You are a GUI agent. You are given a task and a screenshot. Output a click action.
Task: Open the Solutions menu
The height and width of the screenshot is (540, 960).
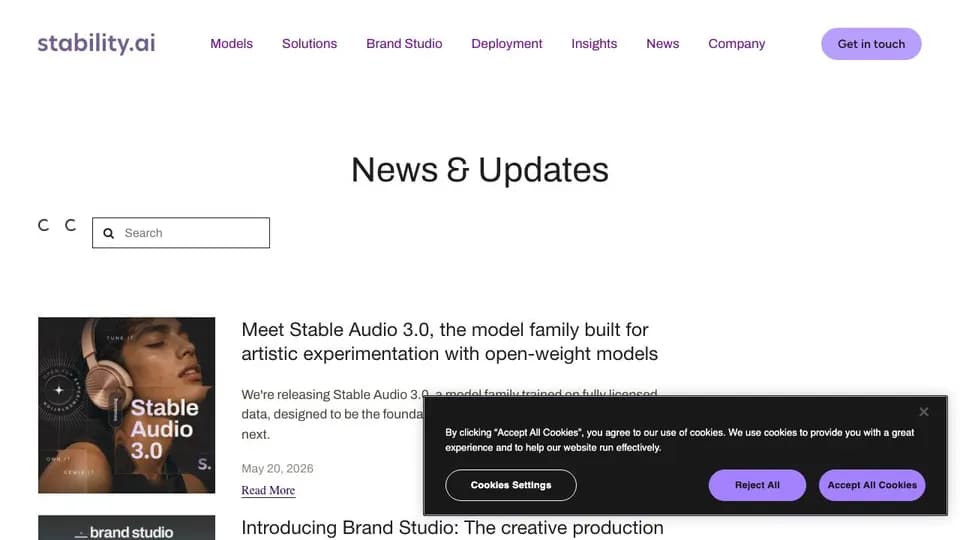(x=309, y=43)
